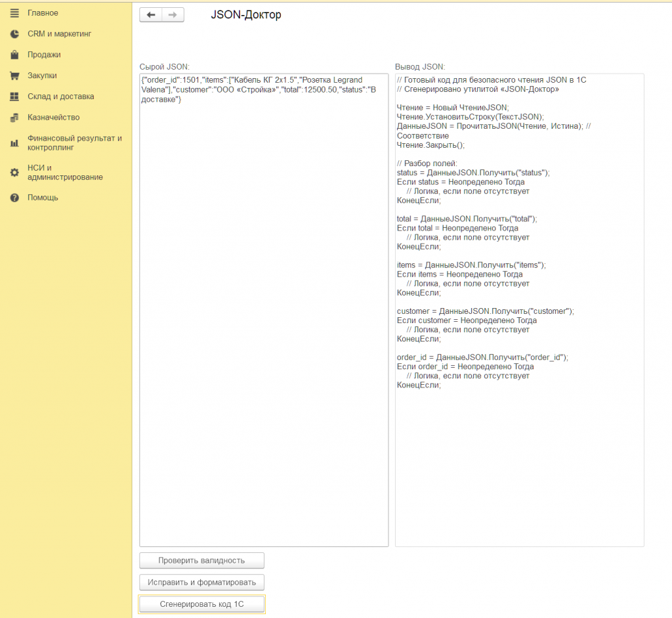Go back with the left arrow button
Image resolution: width=672 pixels, height=618 pixels.
tap(151, 15)
